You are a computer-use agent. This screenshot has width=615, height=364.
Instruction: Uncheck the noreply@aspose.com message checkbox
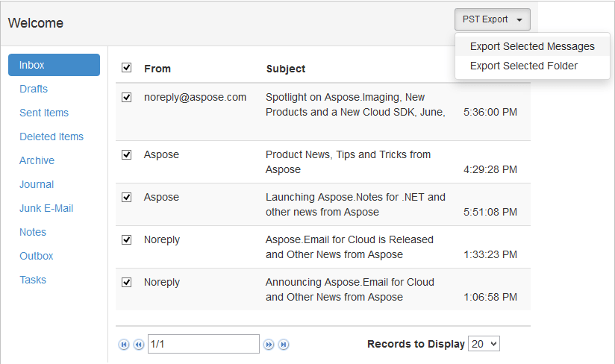[126, 97]
